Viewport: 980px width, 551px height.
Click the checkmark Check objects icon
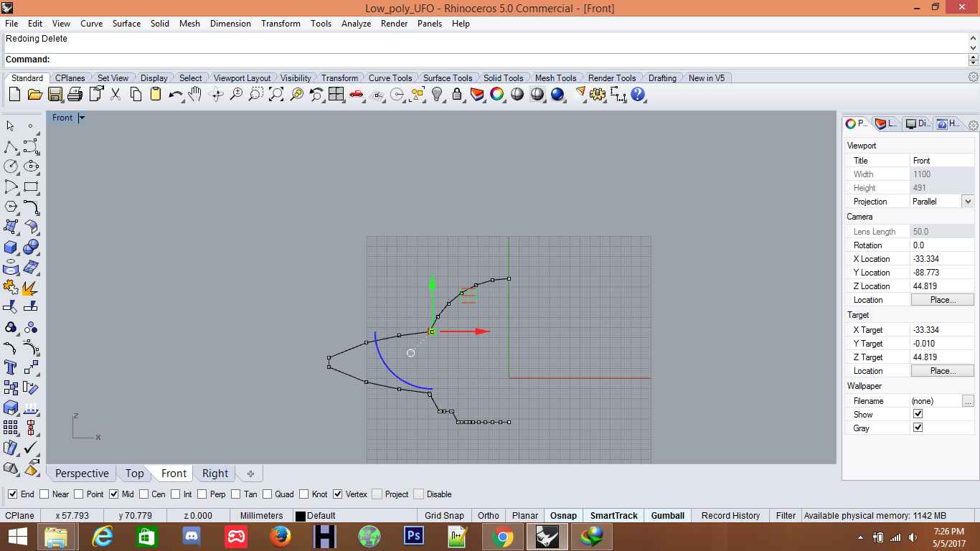pyautogui.click(x=31, y=448)
